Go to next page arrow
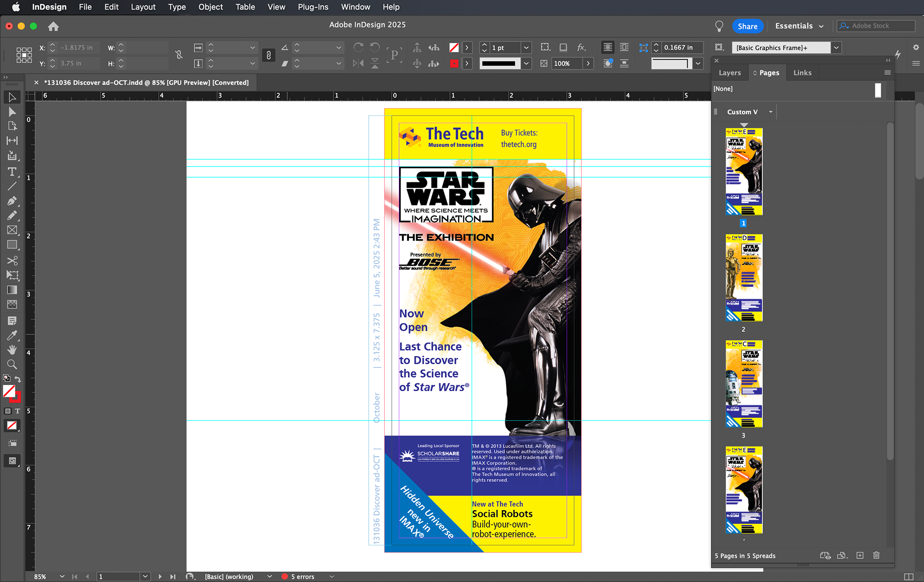 (160, 576)
